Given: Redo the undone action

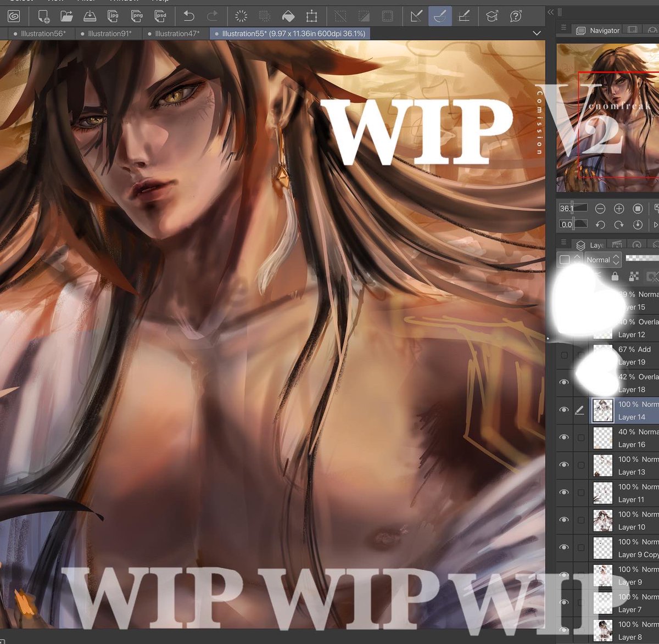Looking at the screenshot, I should [212, 16].
